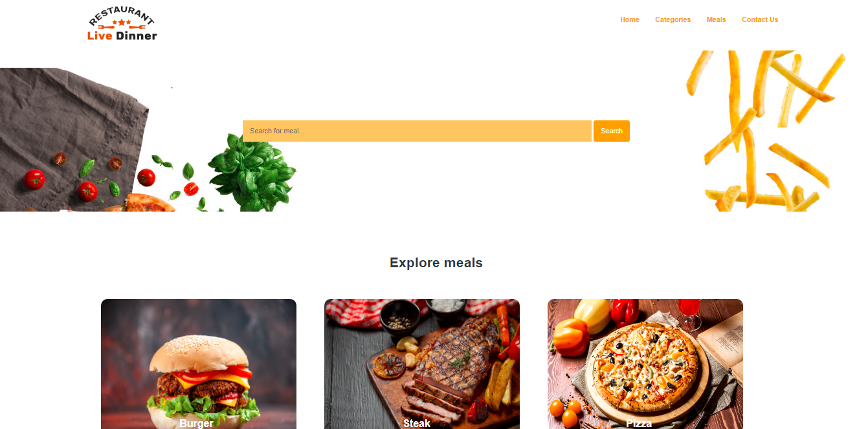Click the basil leaves in banner
Screen dimensions: 868x429
252,171
